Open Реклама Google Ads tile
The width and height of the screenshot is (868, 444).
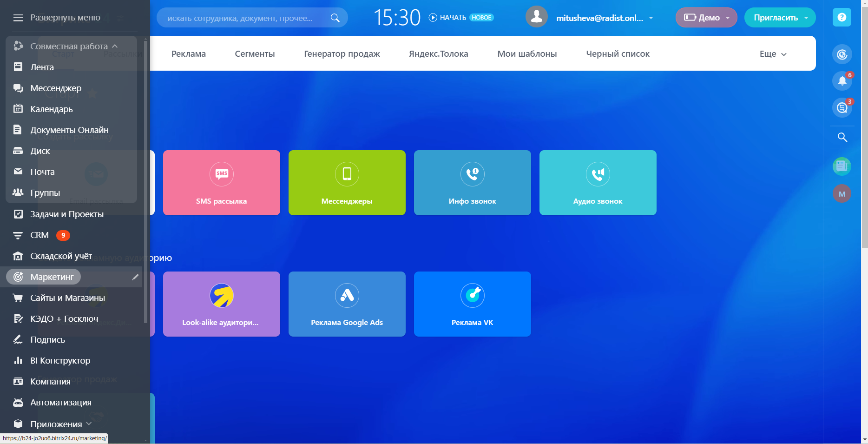tap(347, 304)
